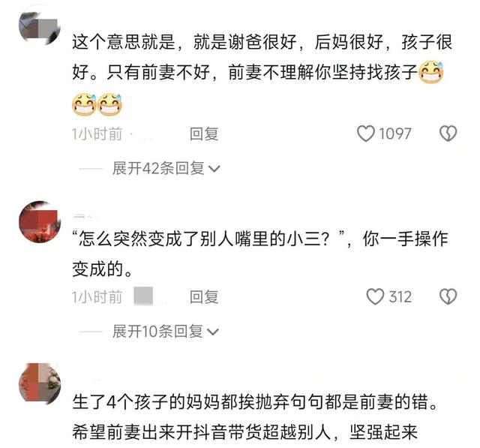Click the blurred location tag beside second 1小时前
Screen dimensions: 480x448
(x=143, y=296)
